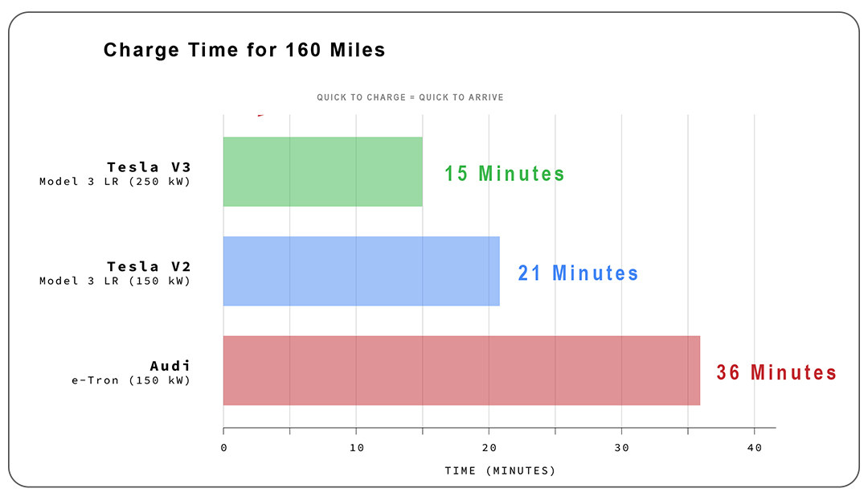Click the TIME (MINUTES) axis title
This screenshot has height=501, width=868.
coord(500,470)
